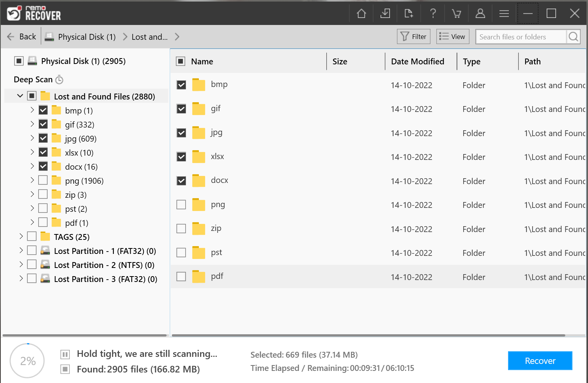Viewport: 588px width, 383px height.
Task: Check the Lost Partition - 2 (NTFS) checkbox
Action: (x=32, y=264)
